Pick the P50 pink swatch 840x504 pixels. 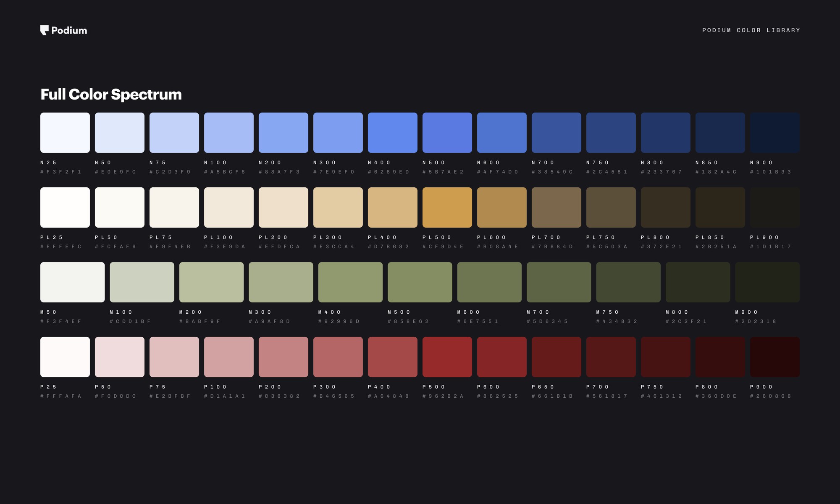120,357
